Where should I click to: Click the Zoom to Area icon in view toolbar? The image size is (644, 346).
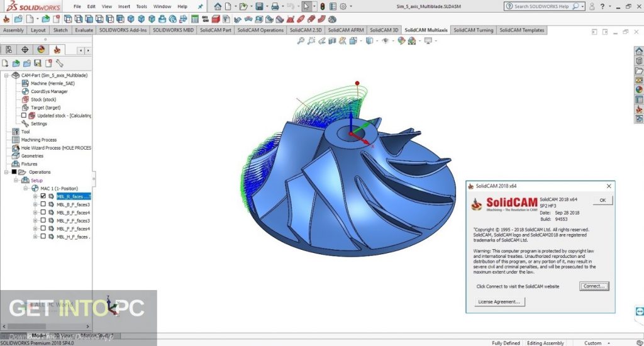click(311, 41)
